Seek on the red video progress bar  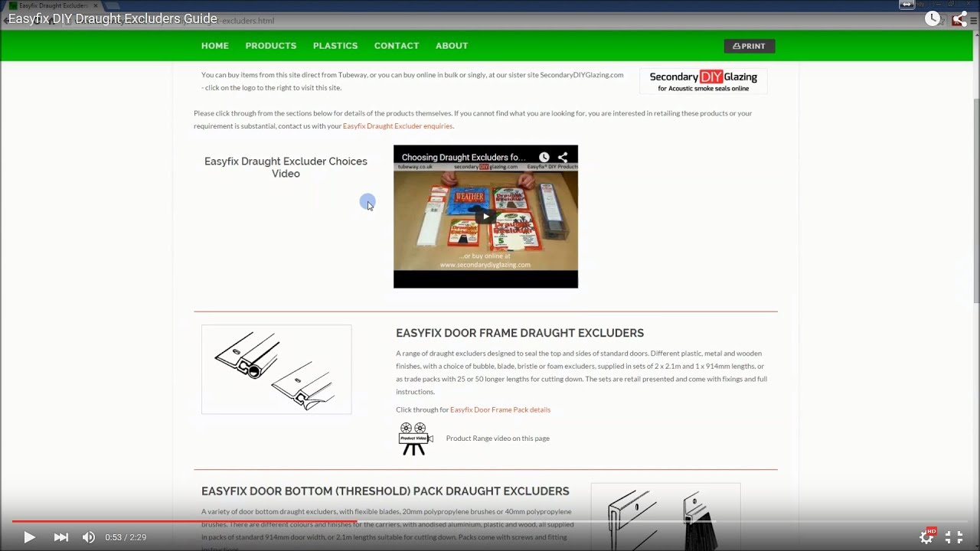point(490,522)
